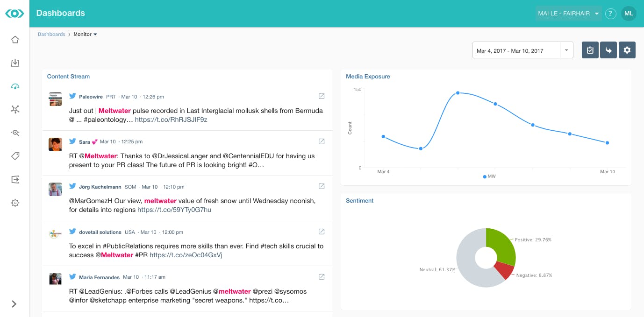Open Sara profile avatar
The image size is (644, 317).
click(x=55, y=144)
